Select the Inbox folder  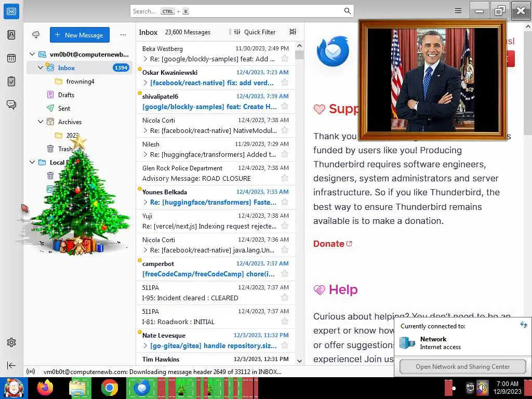[79, 68]
